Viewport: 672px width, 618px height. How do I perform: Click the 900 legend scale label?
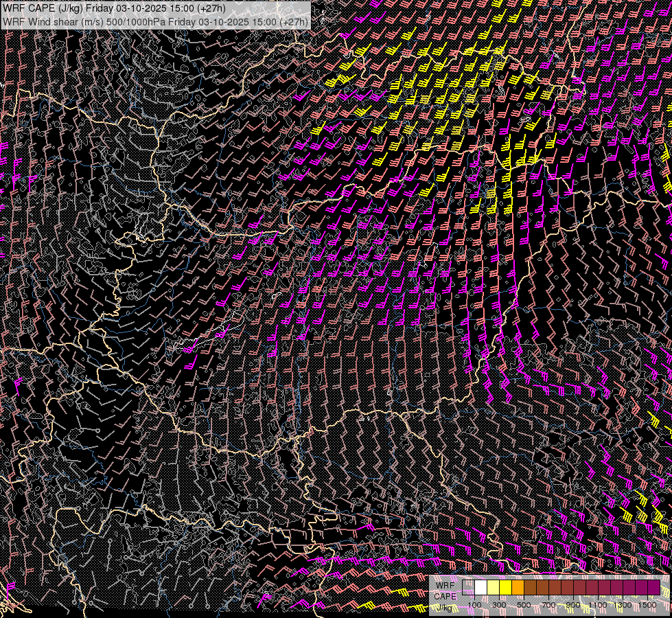[x=573, y=604]
